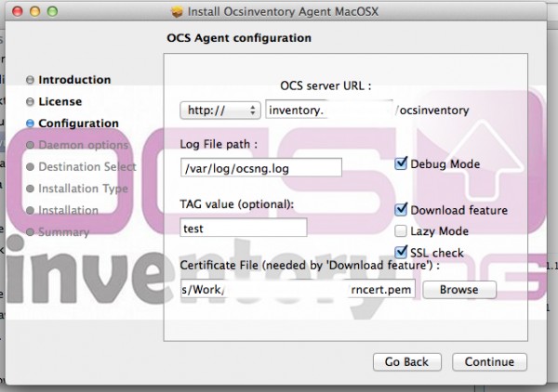Click the Summary step in the sidebar

pyautogui.click(x=63, y=232)
